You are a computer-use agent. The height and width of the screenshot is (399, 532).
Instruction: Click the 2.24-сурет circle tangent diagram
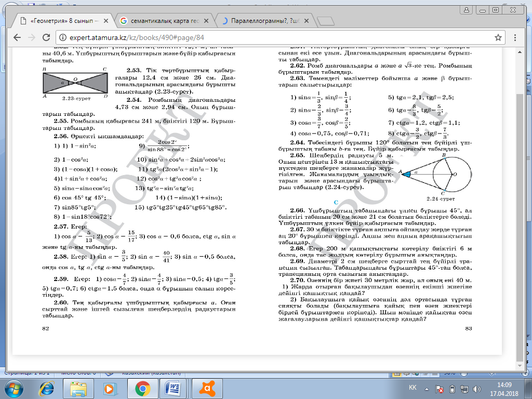click(x=436, y=175)
